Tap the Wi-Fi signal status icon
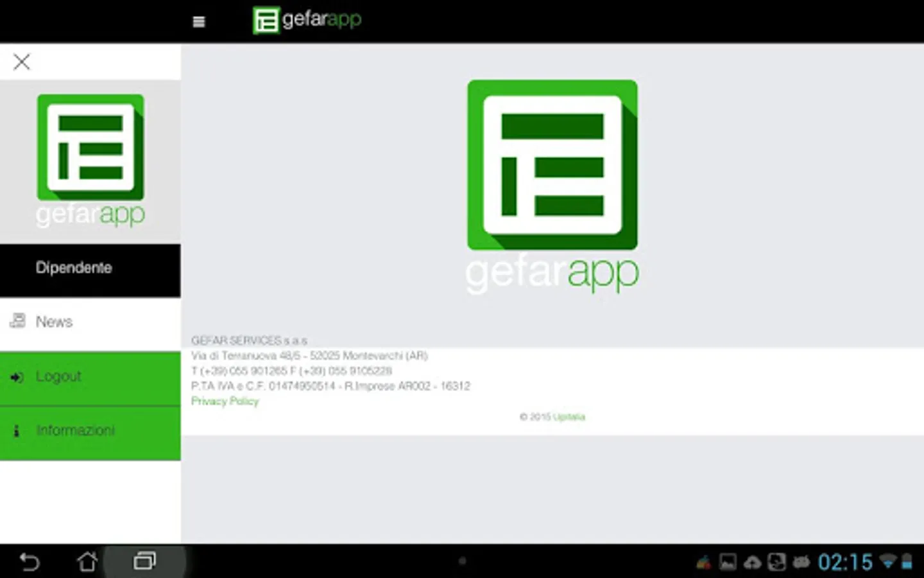Viewport: 924px width, 578px height. (888, 562)
